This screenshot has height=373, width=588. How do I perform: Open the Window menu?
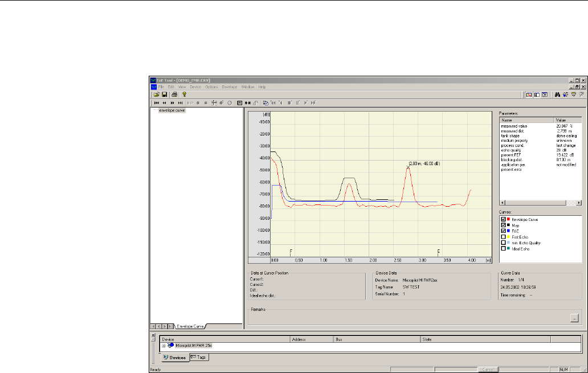click(248, 87)
